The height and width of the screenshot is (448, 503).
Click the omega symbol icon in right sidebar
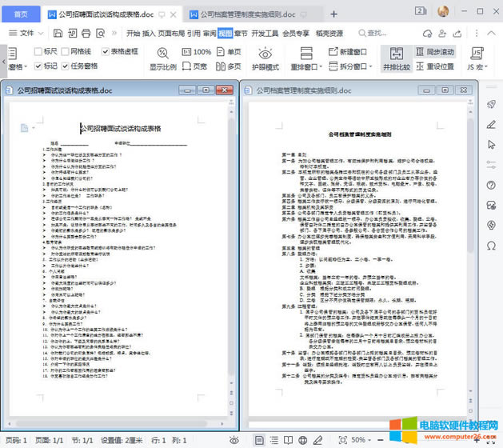[491, 246]
